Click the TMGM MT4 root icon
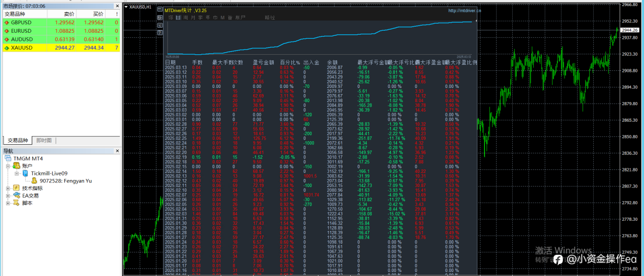This screenshot has width=644, height=276. coord(7,158)
